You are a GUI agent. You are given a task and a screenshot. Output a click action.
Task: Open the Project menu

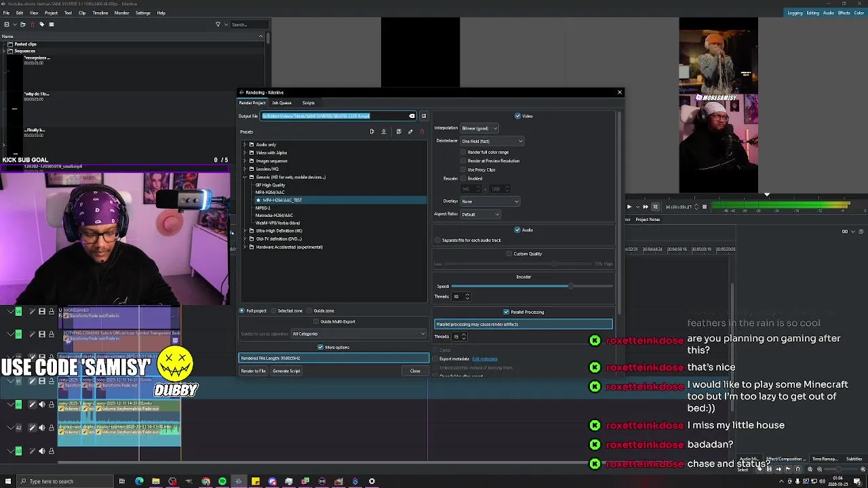click(x=51, y=13)
